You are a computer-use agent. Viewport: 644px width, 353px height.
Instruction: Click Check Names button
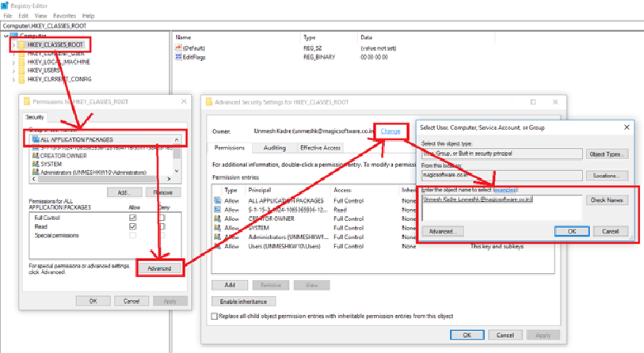[x=607, y=200]
